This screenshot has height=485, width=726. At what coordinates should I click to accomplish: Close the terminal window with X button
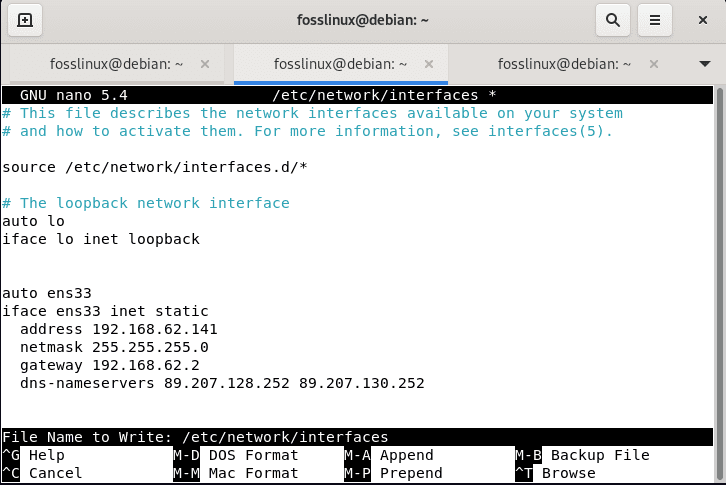click(700, 19)
